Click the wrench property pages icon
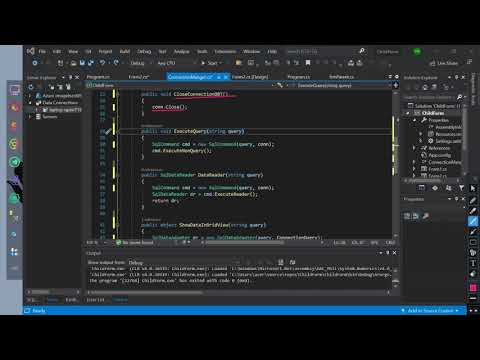The height and width of the screenshot is (360, 480). (x=426, y=216)
